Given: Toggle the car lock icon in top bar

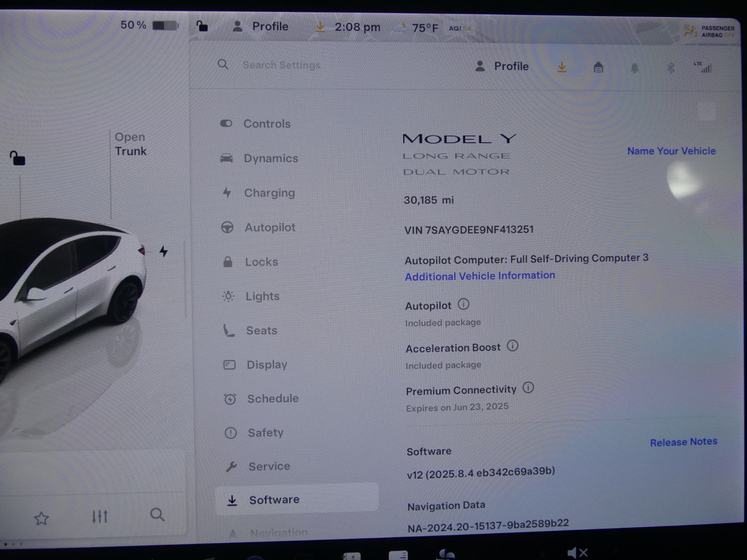Looking at the screenshot, I should [x=202, y=26].
